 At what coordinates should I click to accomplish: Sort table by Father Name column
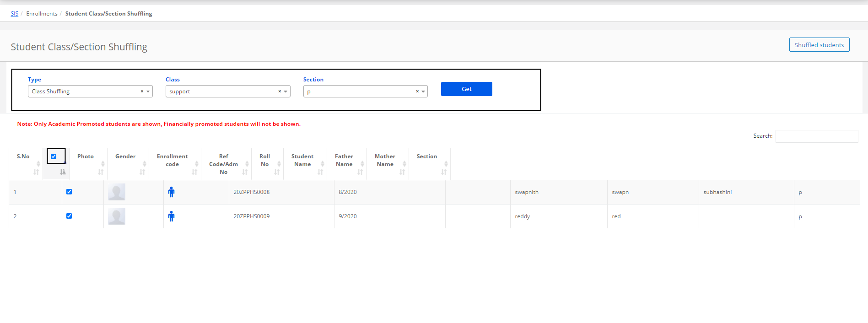pyautogui.click(x=347, y=164)
